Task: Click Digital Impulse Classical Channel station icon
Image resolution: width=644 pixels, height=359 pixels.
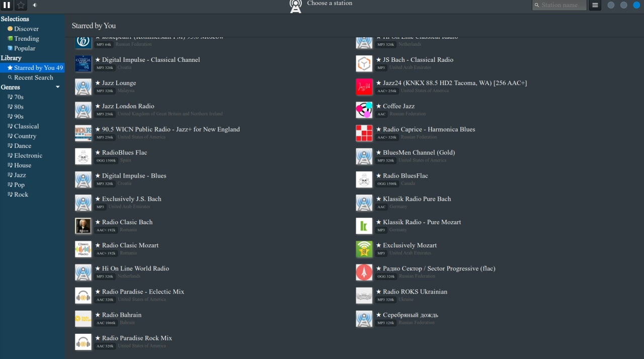Action: tap(84, 64)
